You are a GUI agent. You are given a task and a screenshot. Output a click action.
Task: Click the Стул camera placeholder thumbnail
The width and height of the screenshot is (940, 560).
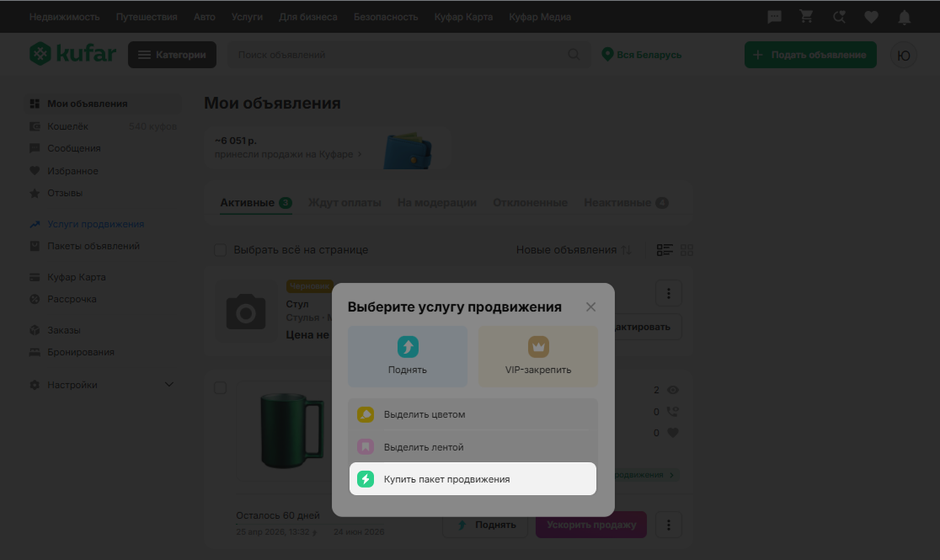(x=246, y=312)
